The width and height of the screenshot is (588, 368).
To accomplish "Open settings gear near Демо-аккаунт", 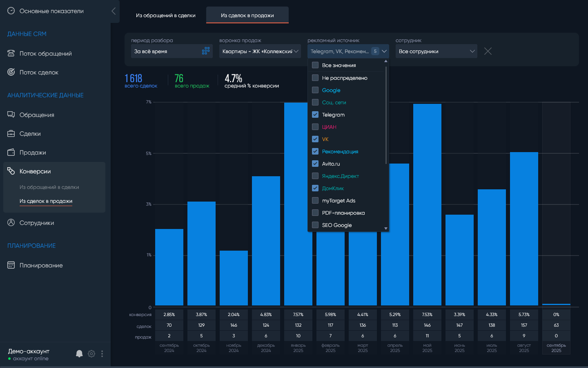I will (x=91, y=354).
